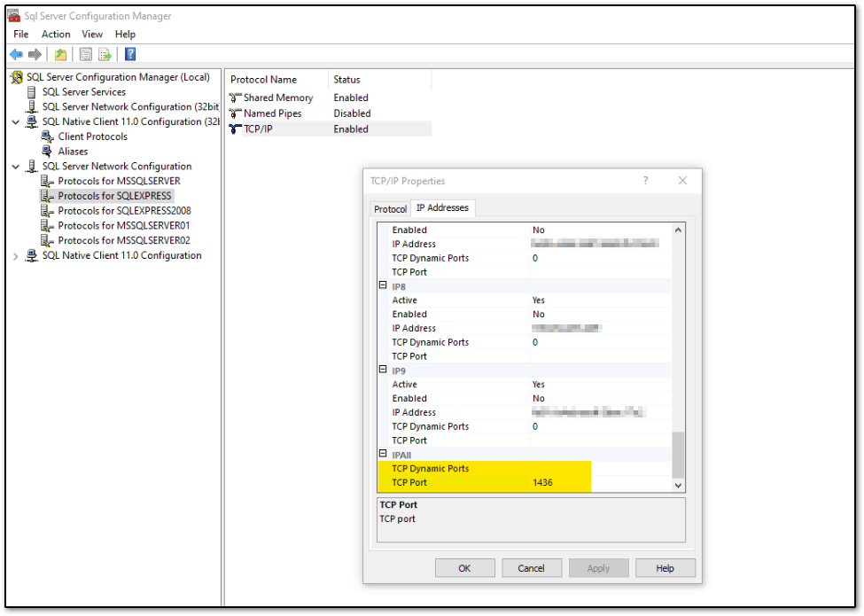Click the Sql Server Configuration Manager title icon
The image size is (864, 616).
click(14, 16)
